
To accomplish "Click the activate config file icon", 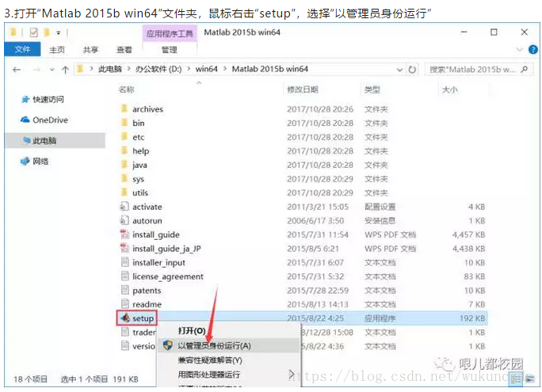I will click(124, 207).
